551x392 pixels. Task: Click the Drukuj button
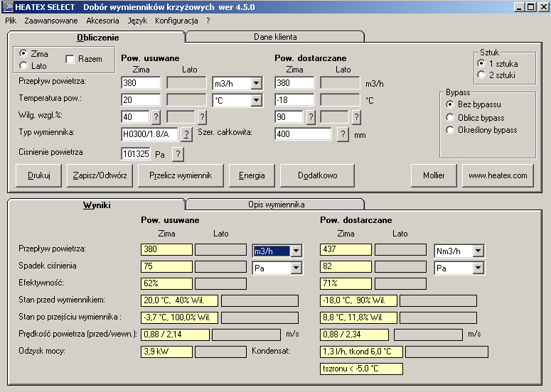coord(38,175)
